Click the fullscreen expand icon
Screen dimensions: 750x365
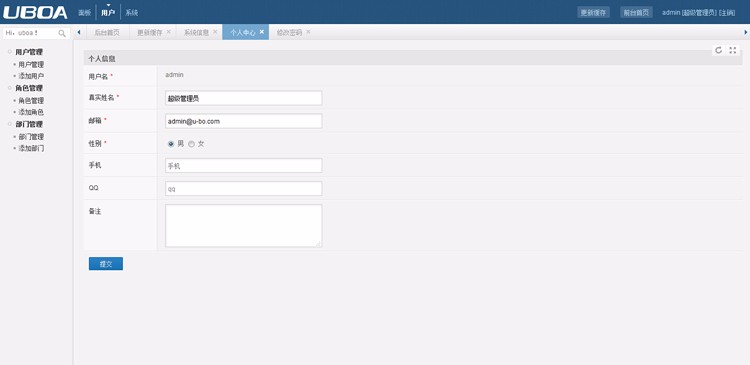coord(732,50)
